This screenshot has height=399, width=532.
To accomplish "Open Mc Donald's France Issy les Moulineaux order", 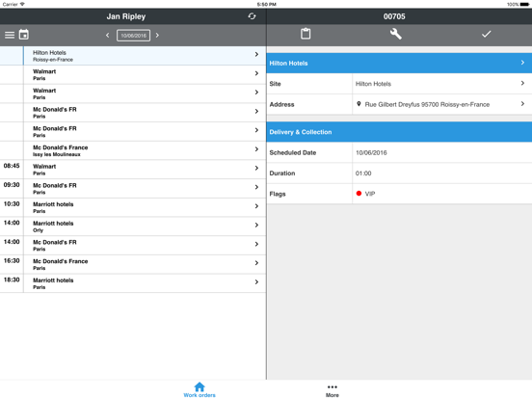I will coord(133,150).
